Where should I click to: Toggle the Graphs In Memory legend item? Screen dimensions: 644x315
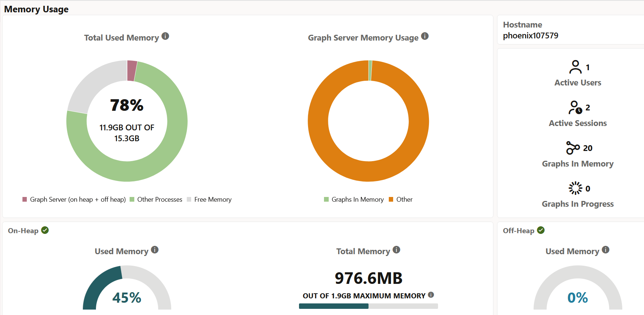pyautogui.click(x=354, y=199)
